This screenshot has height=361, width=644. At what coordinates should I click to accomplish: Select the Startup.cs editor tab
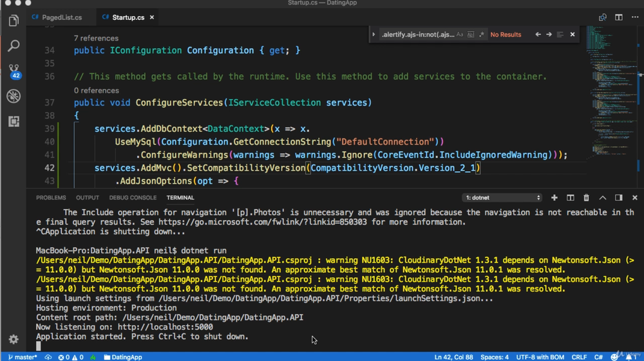tap(128, 17)
